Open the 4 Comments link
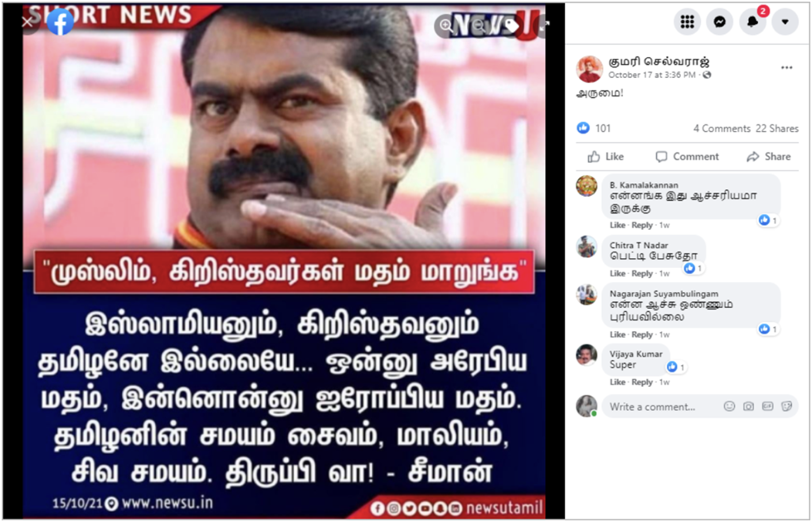Screen dimensions: 812x522 click(x=722, y=129)
